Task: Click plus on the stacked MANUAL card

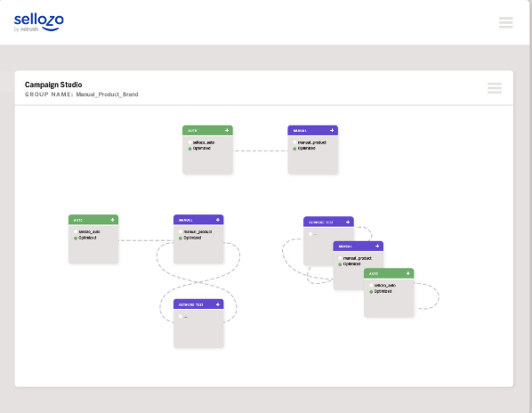Action: (377, 246)
